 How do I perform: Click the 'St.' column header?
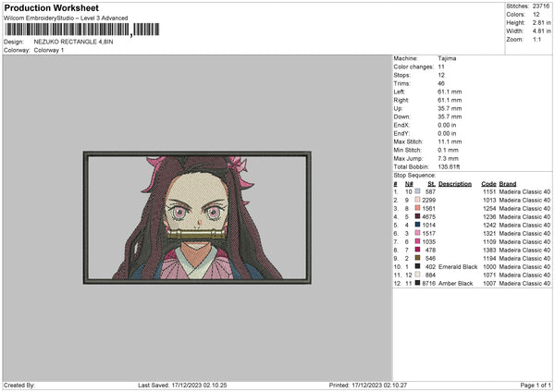[x=431, y=184]
